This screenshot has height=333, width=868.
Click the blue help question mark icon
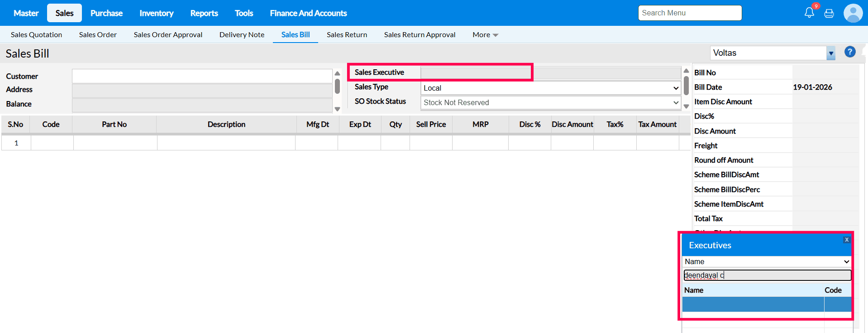(850, 52)
